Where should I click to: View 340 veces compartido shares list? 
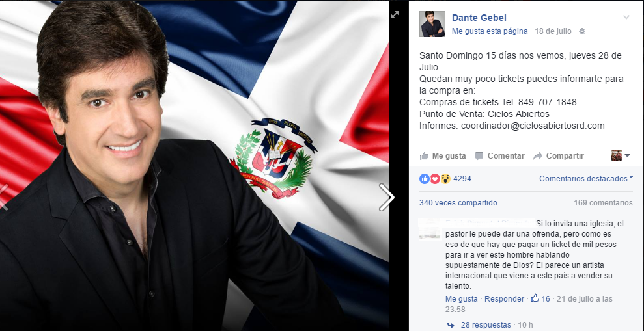458,203
